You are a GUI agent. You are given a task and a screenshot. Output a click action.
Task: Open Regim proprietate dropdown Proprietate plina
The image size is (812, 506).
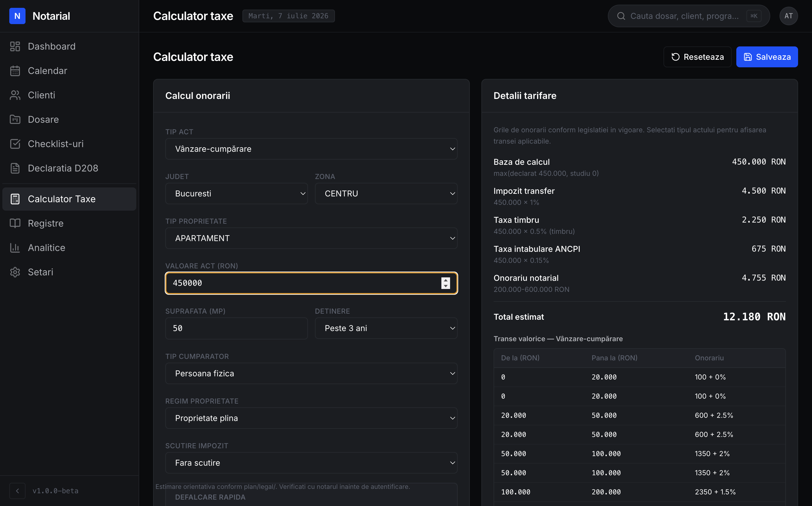pos(311,418)
